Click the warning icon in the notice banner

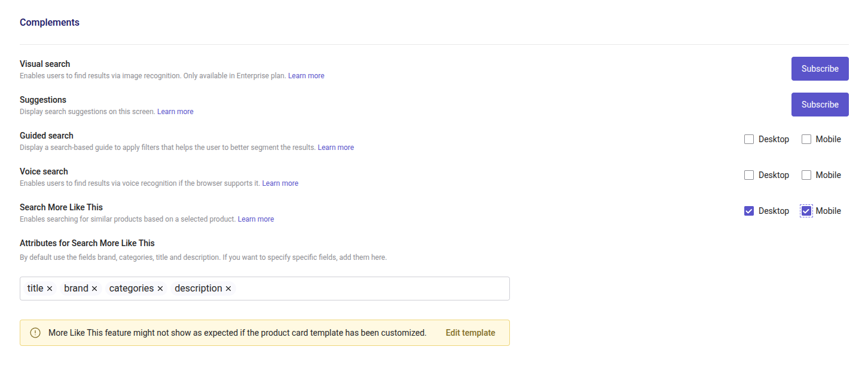pyautogui.click(x=35, y=332)
